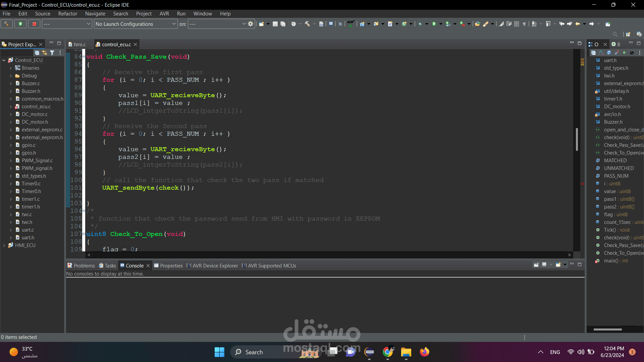Click the red Stop launch button
Screen dimensions: 644x362
pyautogui.click(x=34, y=24)
